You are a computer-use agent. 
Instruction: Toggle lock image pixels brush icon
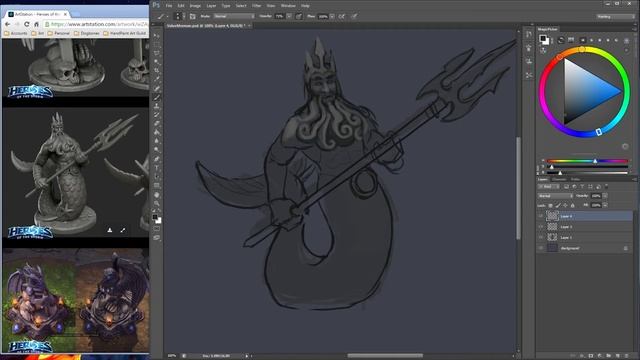[558, 205]
